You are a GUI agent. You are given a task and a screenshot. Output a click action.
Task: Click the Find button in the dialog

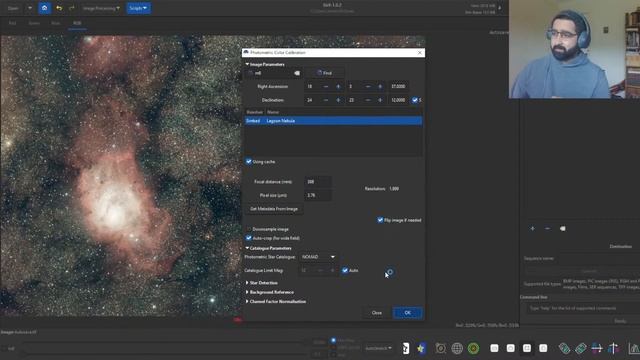(324, 73)
